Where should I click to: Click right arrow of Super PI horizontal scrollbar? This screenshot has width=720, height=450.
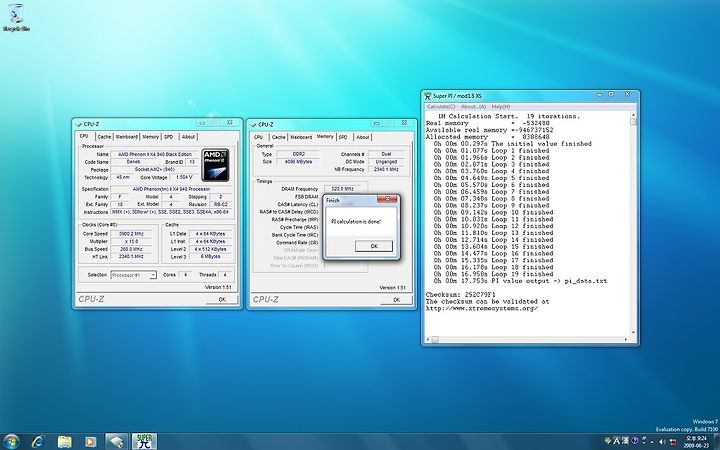tap(625, 339)
